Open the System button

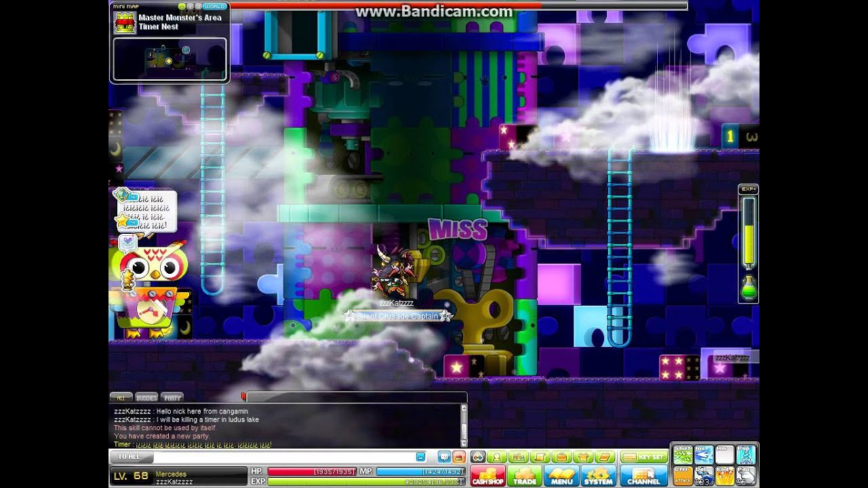coord(598,476)
